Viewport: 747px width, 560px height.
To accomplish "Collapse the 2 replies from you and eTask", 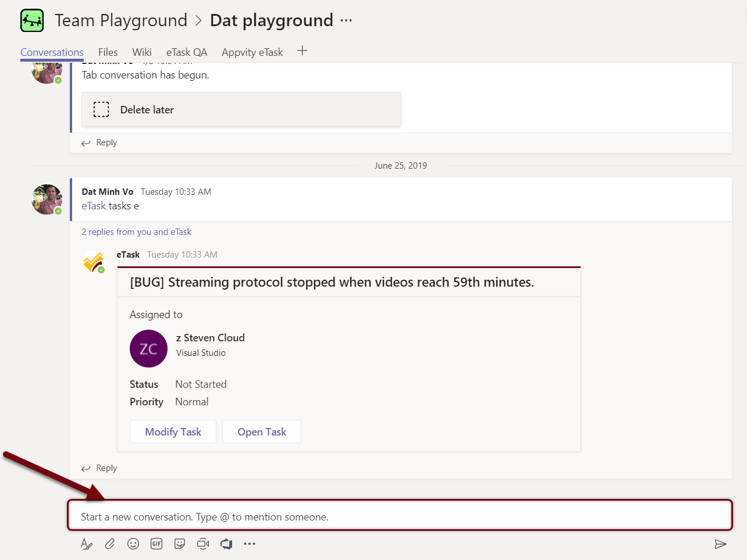I will point(136,232).
